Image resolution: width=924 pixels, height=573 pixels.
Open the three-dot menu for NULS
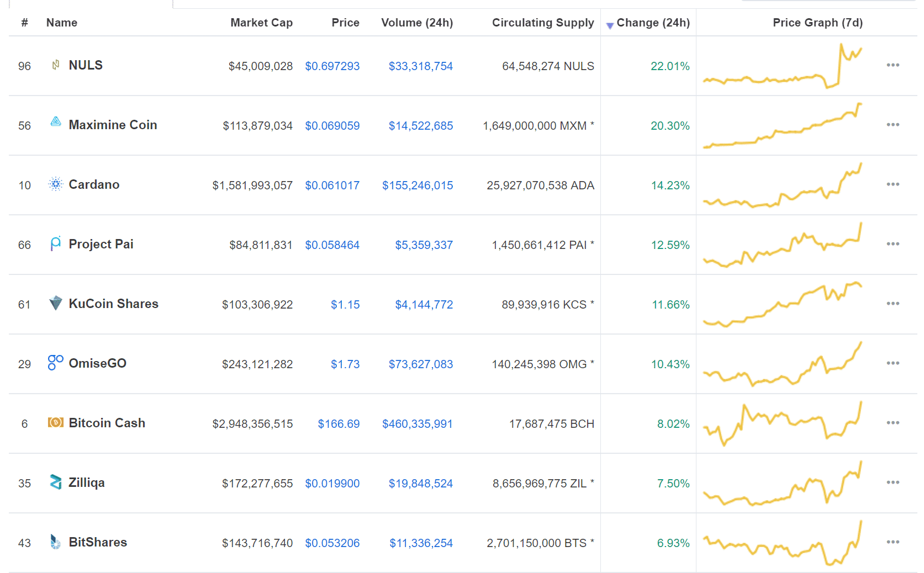pyautogui.click(x=893, y=65)
